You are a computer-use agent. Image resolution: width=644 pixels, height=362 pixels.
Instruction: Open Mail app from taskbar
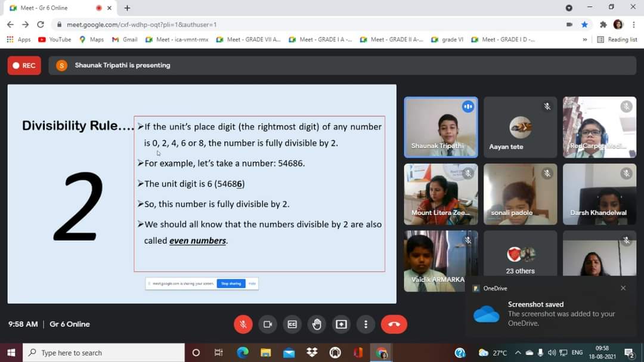tap(289, 352)
